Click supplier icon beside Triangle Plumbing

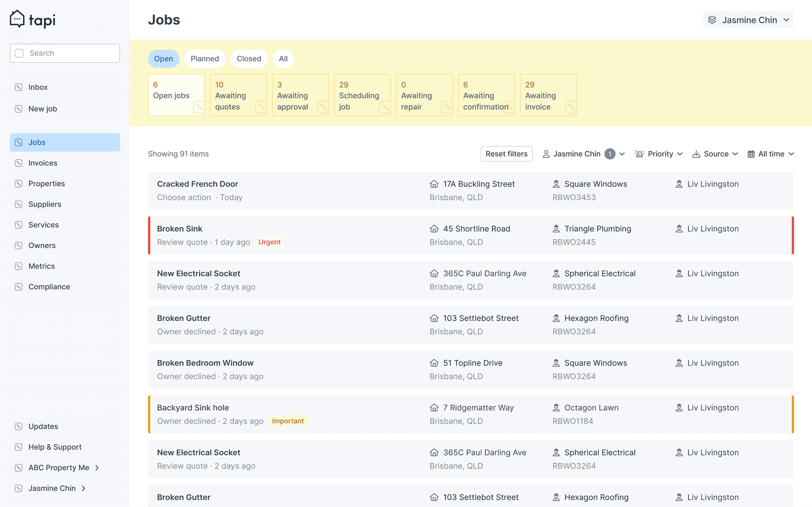[x=556, y=229]
